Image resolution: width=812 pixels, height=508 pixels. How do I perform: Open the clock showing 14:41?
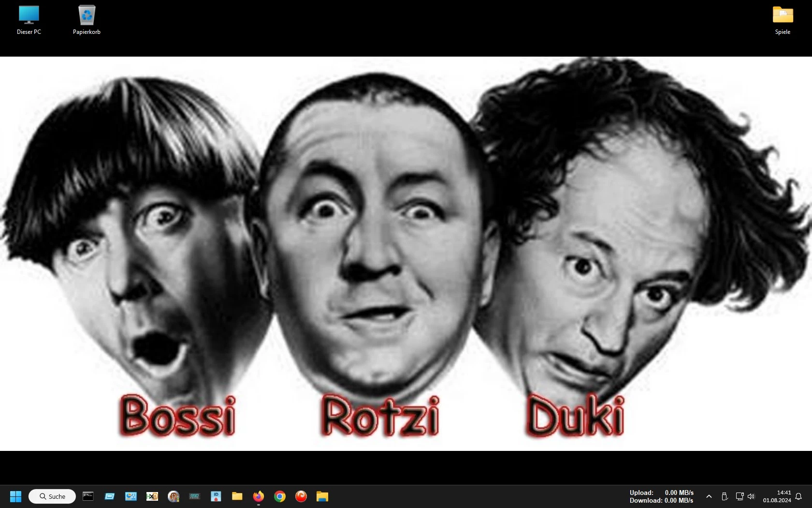[777, 496]
